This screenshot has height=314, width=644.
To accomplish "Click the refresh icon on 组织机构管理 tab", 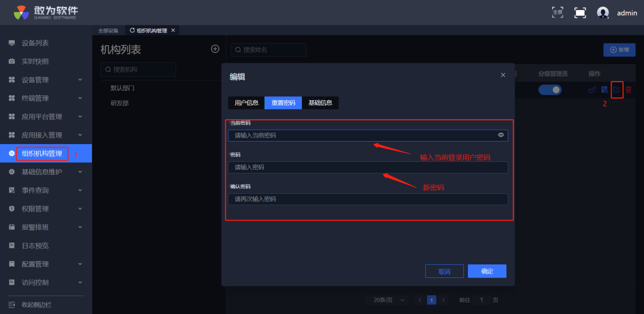I will [132, 30].
